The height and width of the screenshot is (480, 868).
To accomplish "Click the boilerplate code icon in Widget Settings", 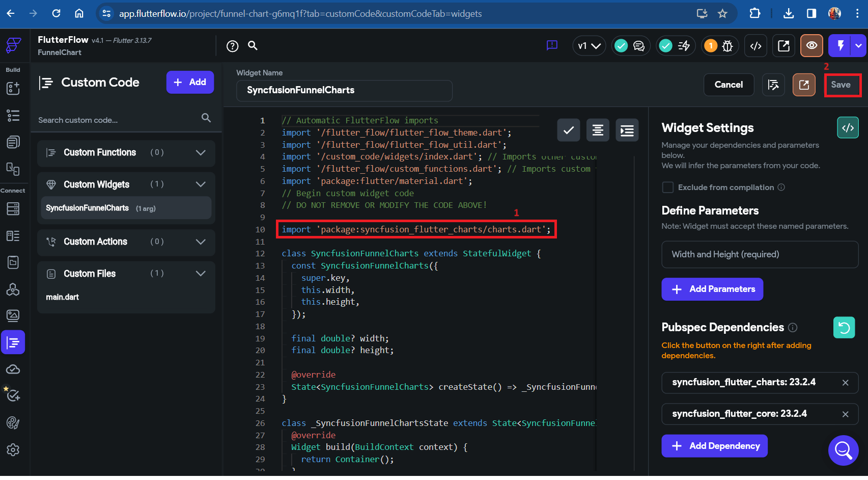I will (x=848, y=128).
